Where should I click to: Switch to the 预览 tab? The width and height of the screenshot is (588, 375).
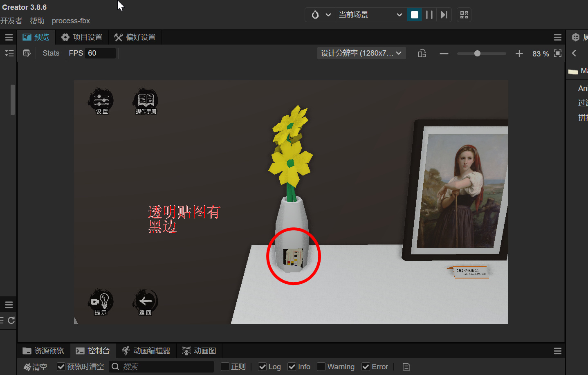point(36,37)
